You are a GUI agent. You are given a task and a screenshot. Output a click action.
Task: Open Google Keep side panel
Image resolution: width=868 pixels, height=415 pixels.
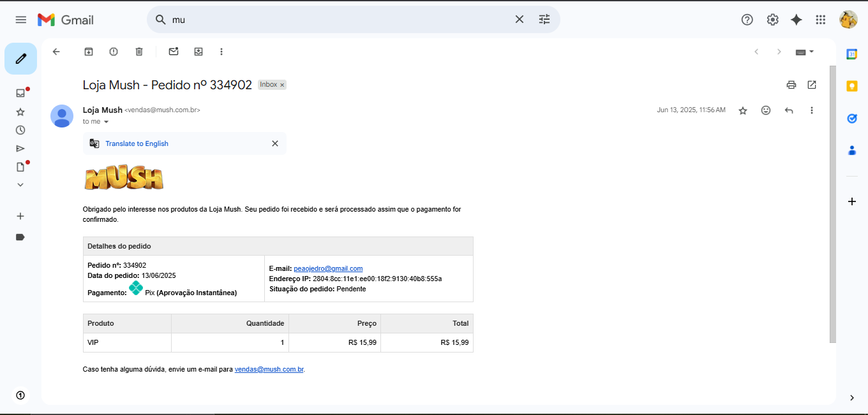coord(851,86)
